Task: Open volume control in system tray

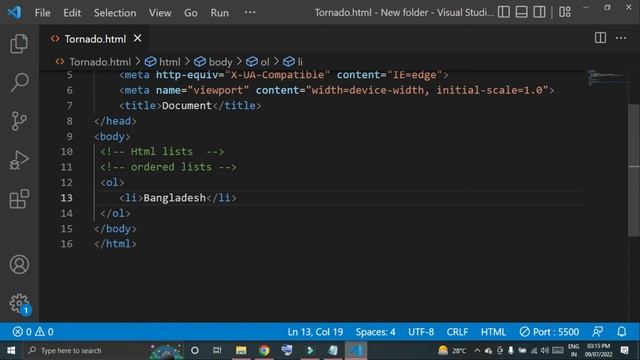Action: pos(545,350)
